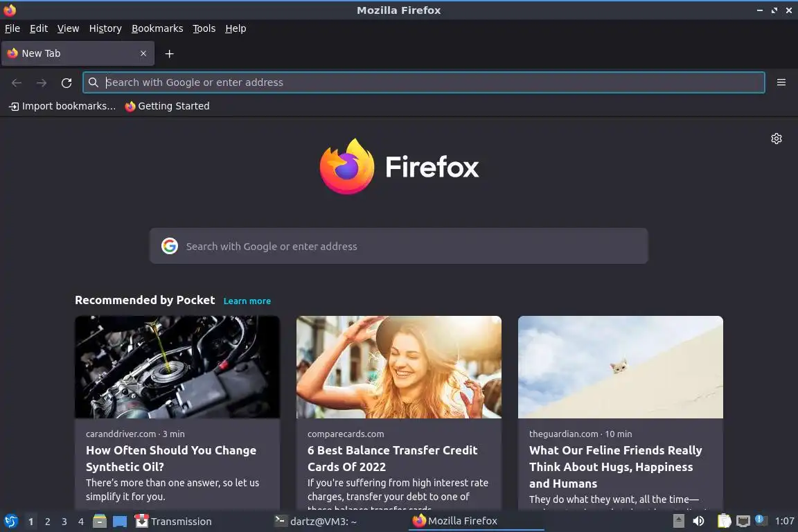Click the forward navigation arrow
798x532 pixels.
click(x=42, y=82)
